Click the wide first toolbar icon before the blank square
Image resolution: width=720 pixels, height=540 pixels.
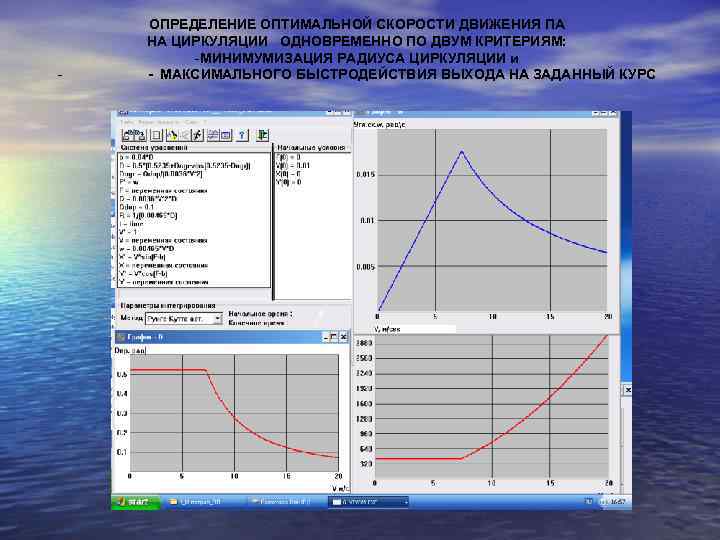point(134,135)
